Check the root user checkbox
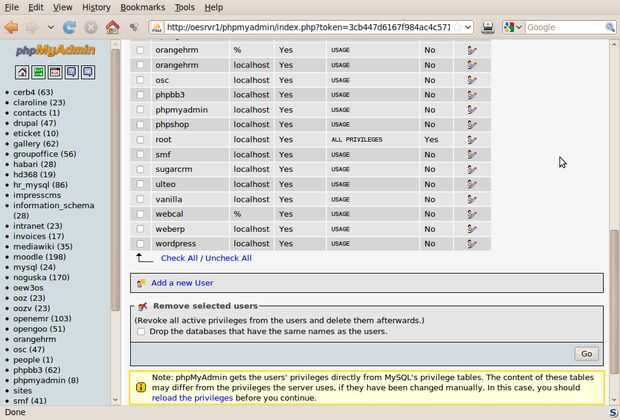The height and width of the screenshot is (420, 620). click(140, 140)
